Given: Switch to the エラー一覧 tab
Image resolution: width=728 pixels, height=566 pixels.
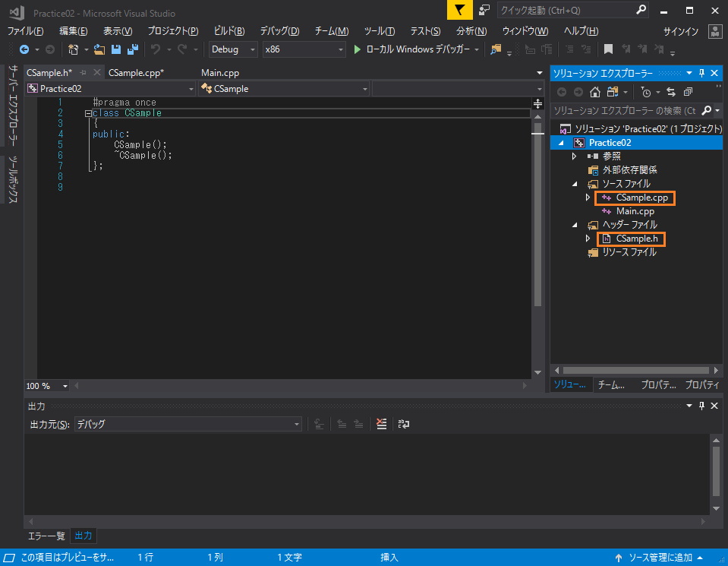Looking at the screenshot, I should pos(46,536).
